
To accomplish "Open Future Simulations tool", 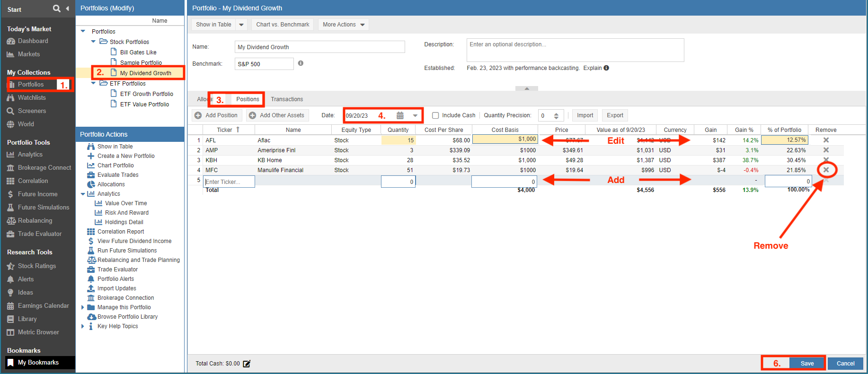I will pos(43,208).
